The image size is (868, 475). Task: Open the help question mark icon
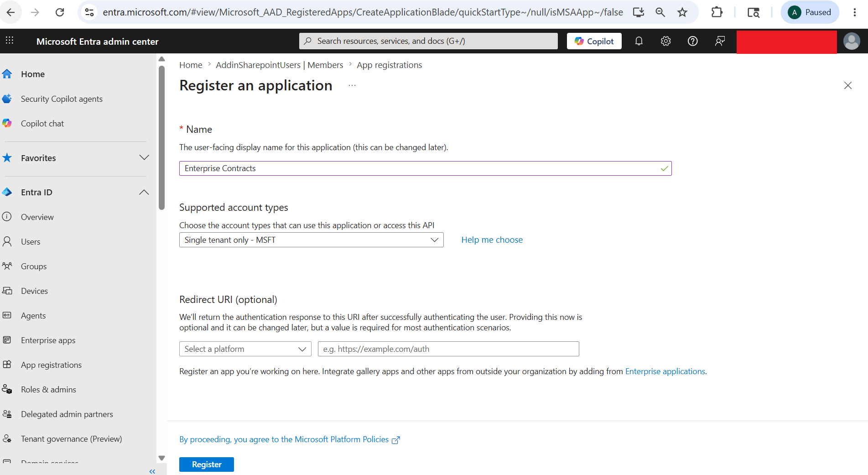tap(693, 41)
